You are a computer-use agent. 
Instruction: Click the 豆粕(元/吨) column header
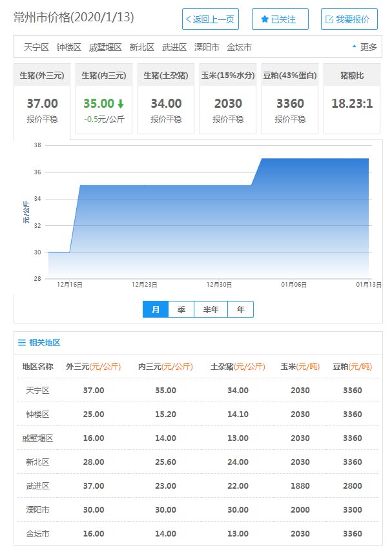click(353, 367)
